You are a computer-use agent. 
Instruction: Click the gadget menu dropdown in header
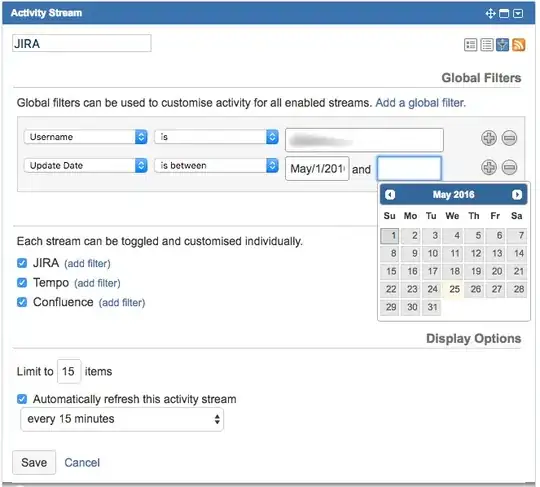coord(518,13)
